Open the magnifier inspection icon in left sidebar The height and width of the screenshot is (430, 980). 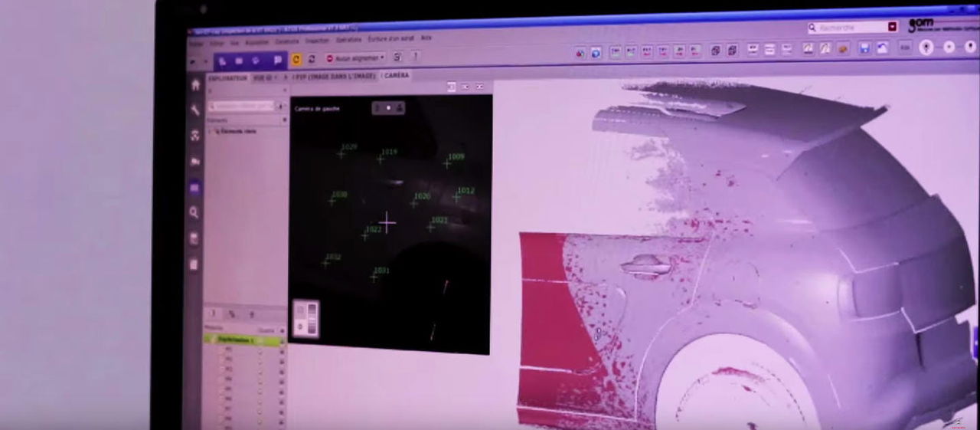pos(194,213)
